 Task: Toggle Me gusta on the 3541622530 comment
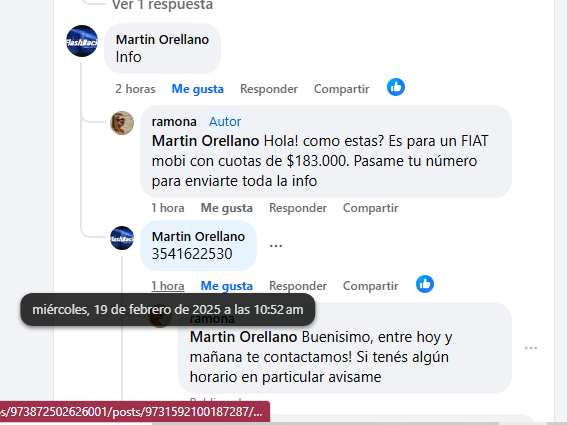tap(227, 286)
